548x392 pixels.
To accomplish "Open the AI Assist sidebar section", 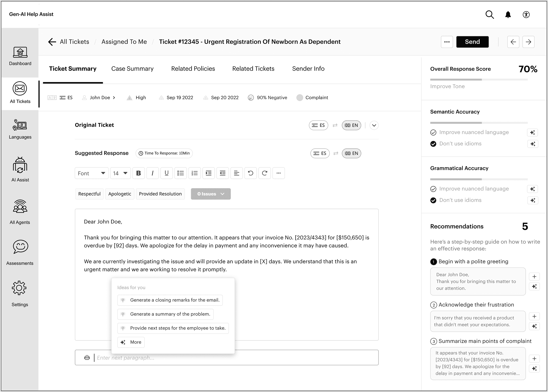I will coord(20,170).
